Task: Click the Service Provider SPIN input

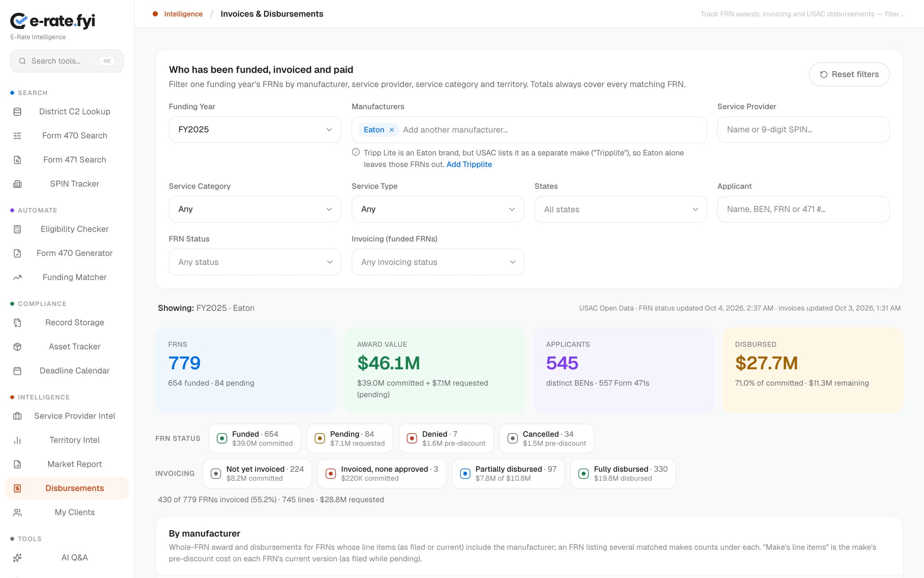Action: [x=803, y=129]
